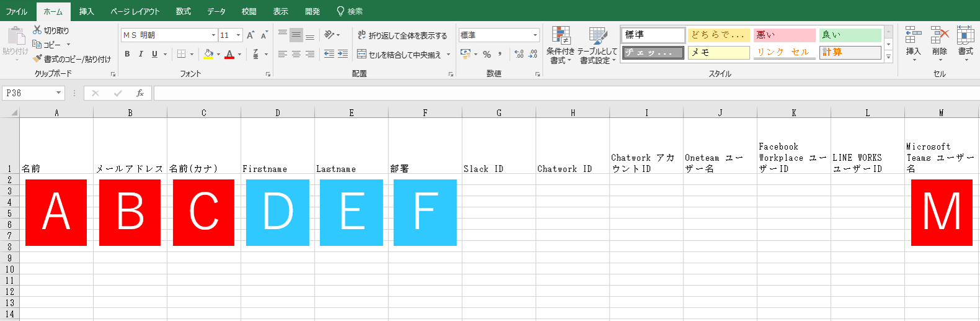Apply the どちらでもない cell style
The image size is (980, 321).
point(719,35)
